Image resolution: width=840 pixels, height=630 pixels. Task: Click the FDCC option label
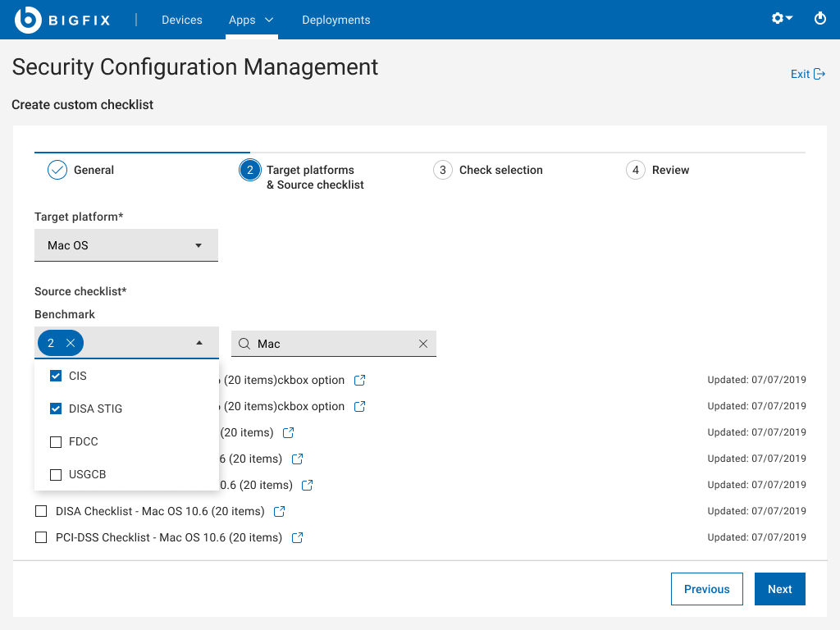click(84, 441)
